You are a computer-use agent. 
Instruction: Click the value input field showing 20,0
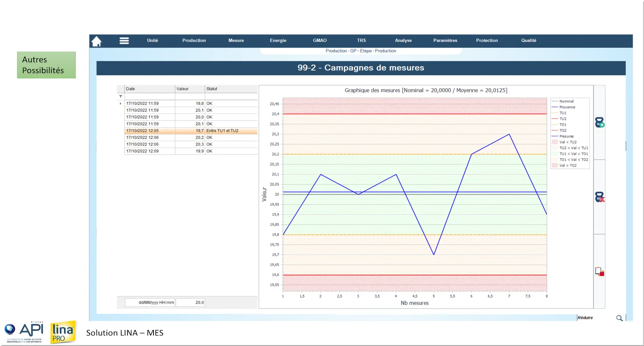coord(190,302)
